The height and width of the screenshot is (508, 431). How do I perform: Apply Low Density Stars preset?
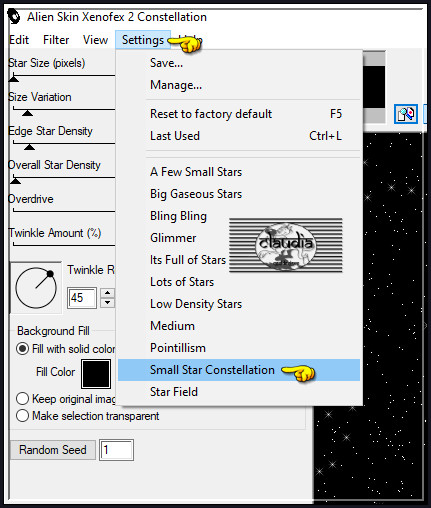239,304
